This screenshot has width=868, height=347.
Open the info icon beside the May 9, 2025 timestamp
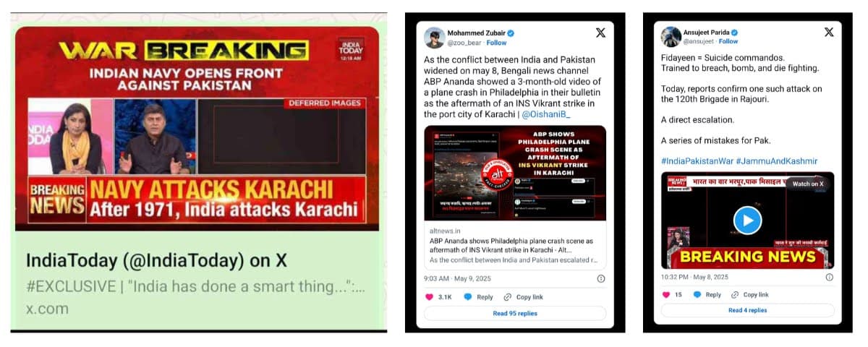pyautogui.click(x=601, y=278)
